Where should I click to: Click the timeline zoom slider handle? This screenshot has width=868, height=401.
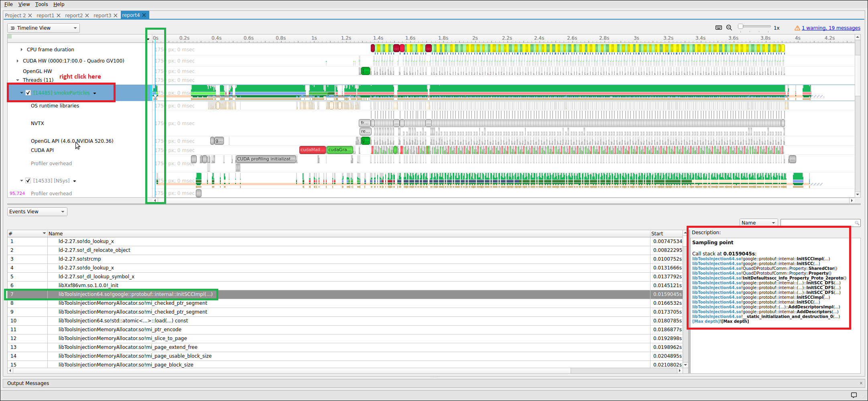tap(740, 26)
